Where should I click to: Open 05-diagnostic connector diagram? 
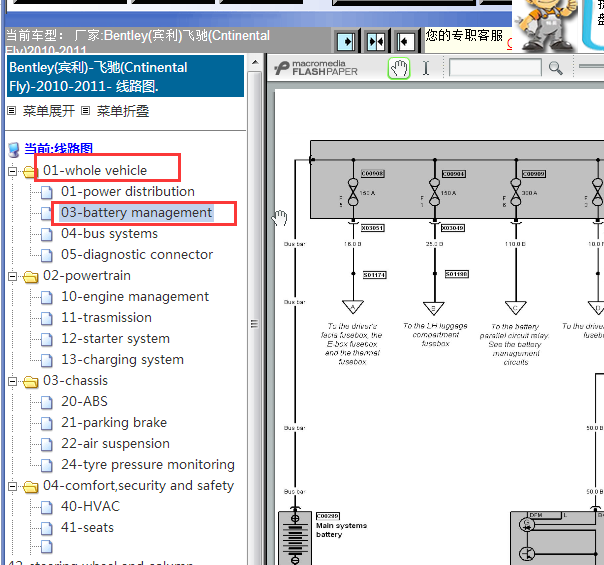(x=137, y=254)
